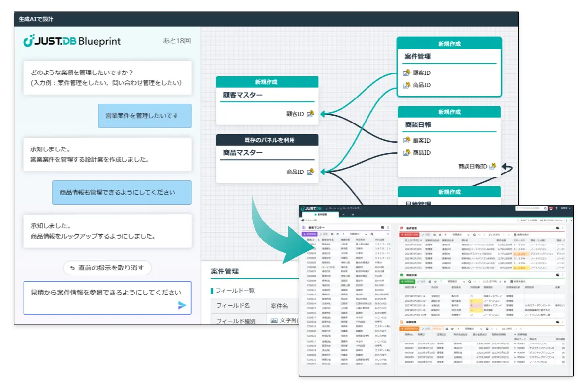The image size is (588, 392).
Task: Click the 顧客ID key icon in 案件管理 panel
Action: point(406,73)
